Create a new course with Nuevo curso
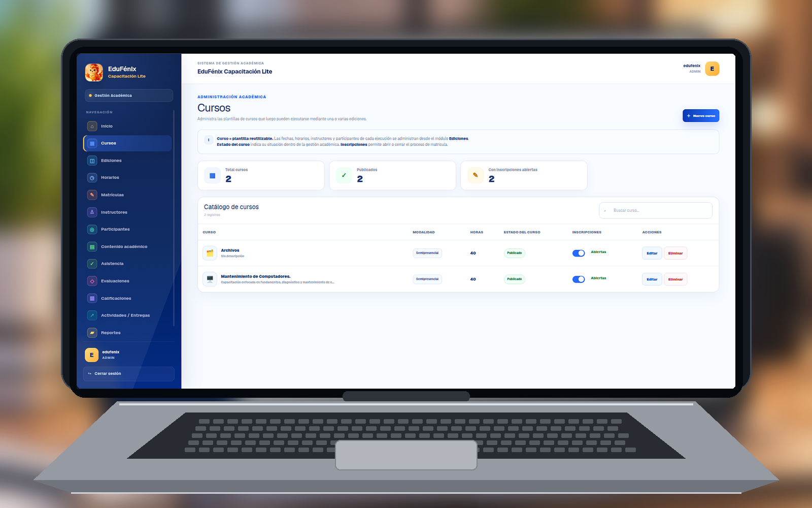The height and width of the screenshot is (508, 812). [701, 116]
